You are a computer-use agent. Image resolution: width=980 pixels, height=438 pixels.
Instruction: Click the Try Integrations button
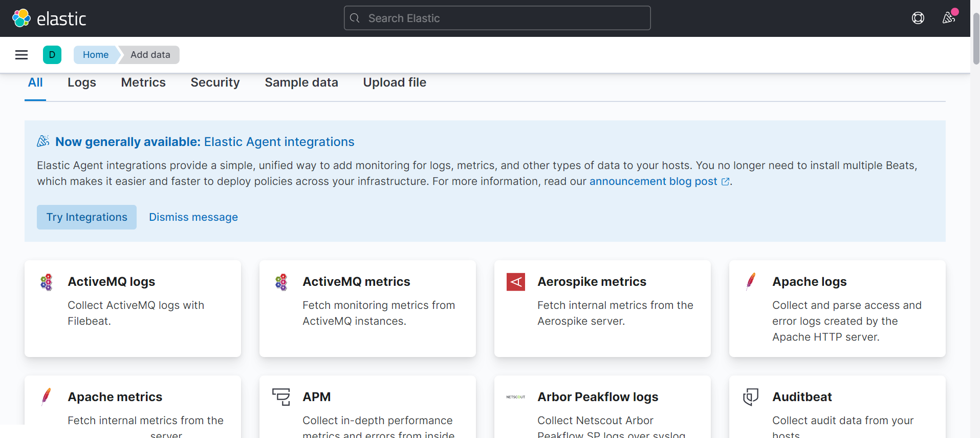pos(86,217)
